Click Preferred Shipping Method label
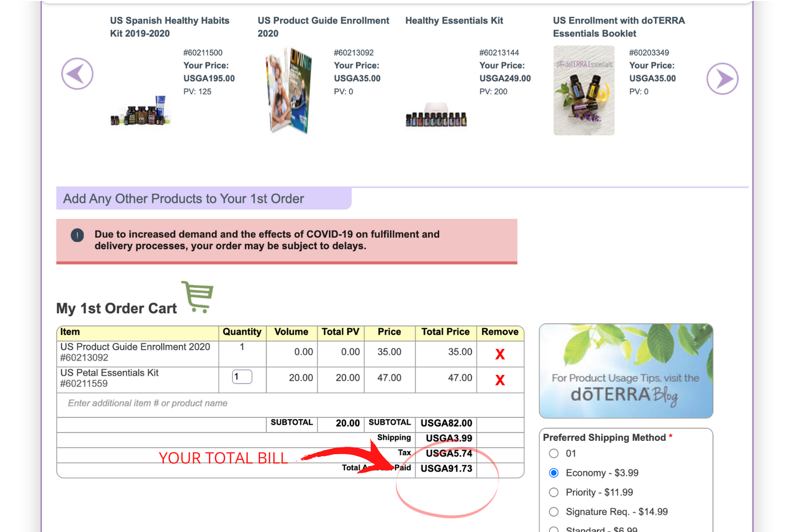788x532 pixels. [x=604, y=437]
